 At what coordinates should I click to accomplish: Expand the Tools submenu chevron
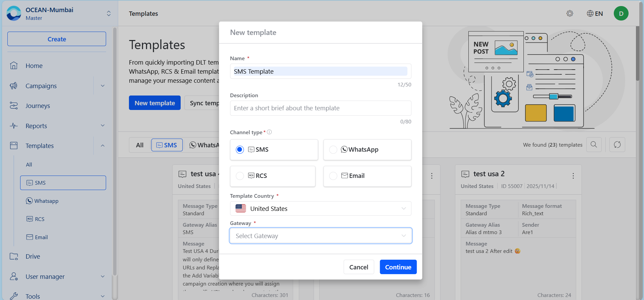pyautogui.click(x=103, y=296)
